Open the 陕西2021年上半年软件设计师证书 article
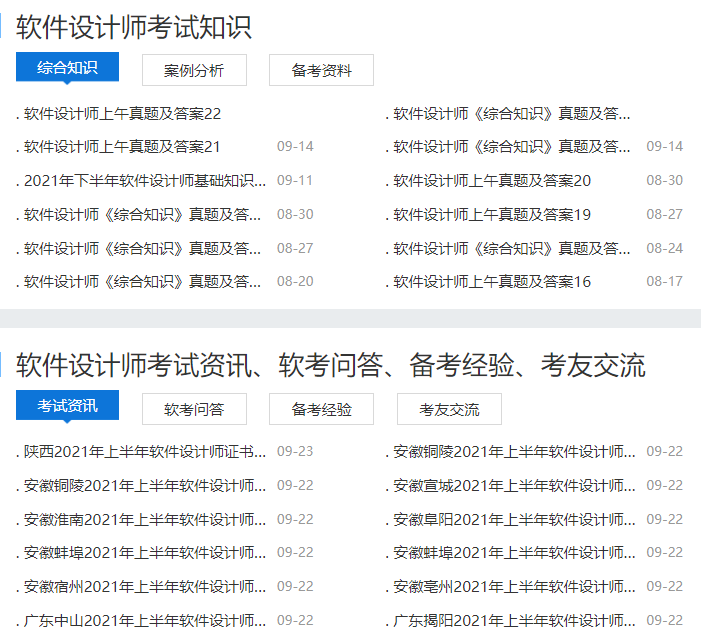Screen dimensions: 701x642 pyautogui.click(x=145, y=452)
